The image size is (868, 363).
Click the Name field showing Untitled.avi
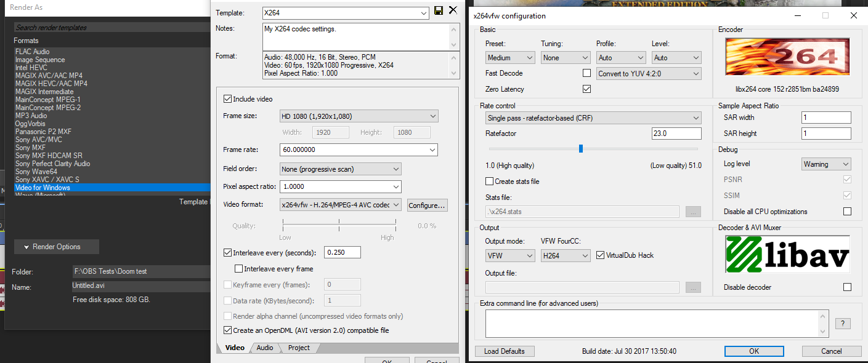coord(141,287)
